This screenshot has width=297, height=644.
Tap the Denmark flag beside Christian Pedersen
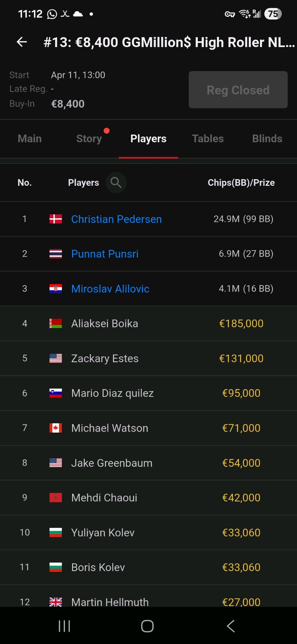[x=56, y=219]
